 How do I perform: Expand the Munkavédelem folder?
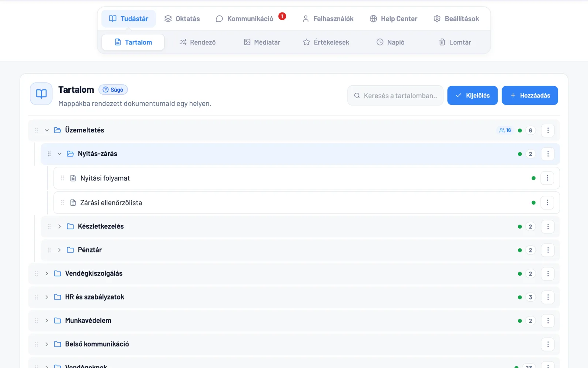(x=47, y=321)
